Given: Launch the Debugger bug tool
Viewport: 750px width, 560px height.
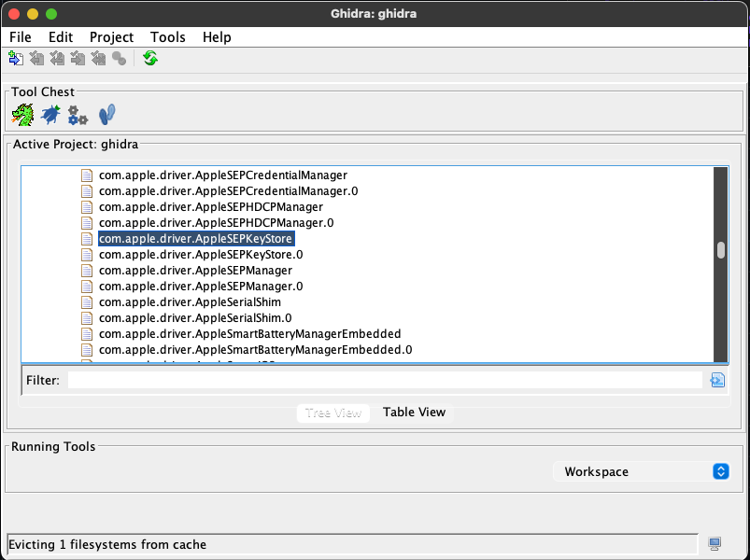Looking at the screenshot, I should (x=50, y=115).
